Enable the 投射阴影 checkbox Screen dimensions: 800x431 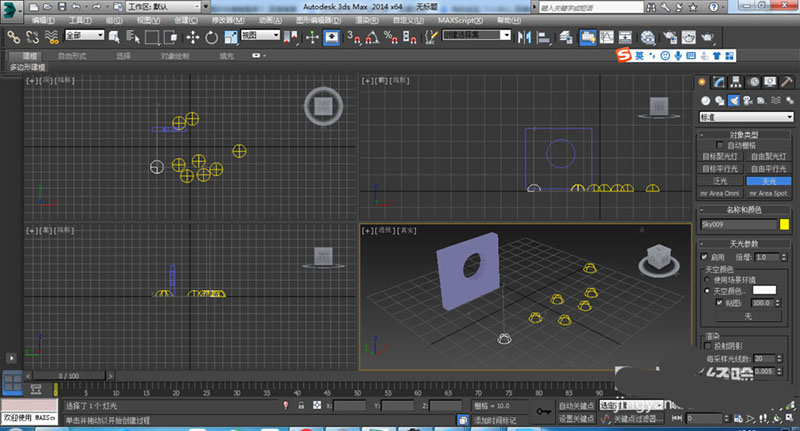[709, 346]
